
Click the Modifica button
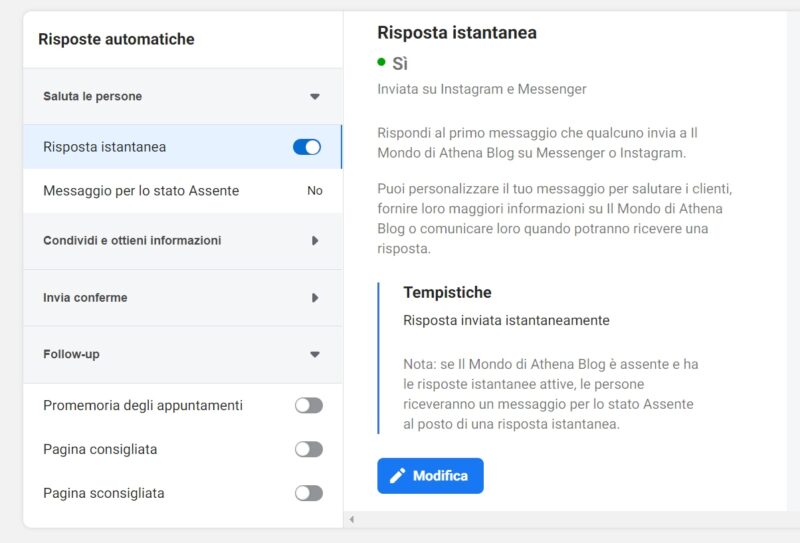[x=430, y=476]
